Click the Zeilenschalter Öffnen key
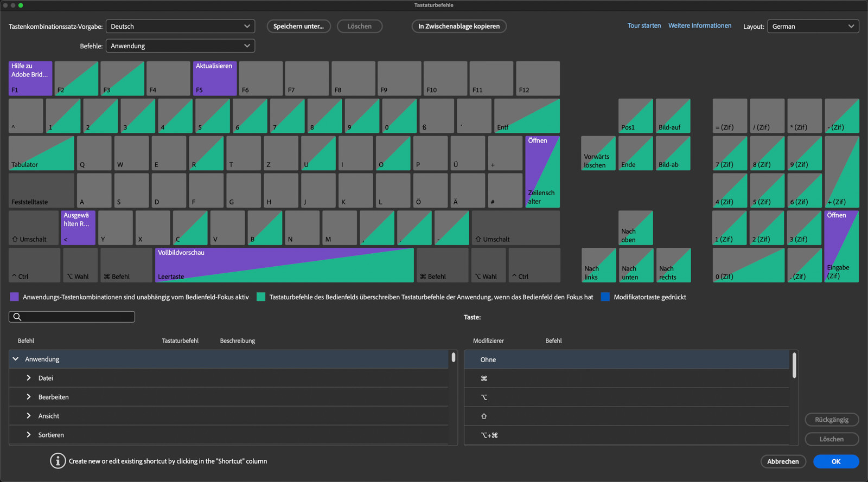 coord(542,171)
